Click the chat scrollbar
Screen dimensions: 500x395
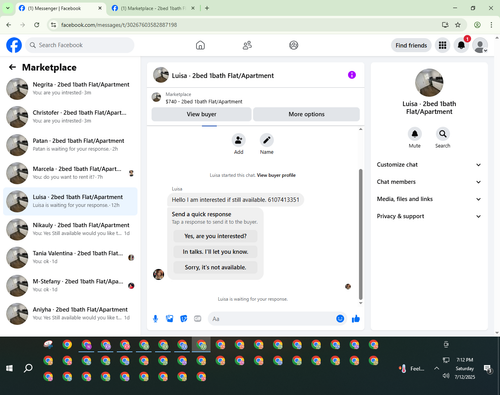[x=360, y=233]
